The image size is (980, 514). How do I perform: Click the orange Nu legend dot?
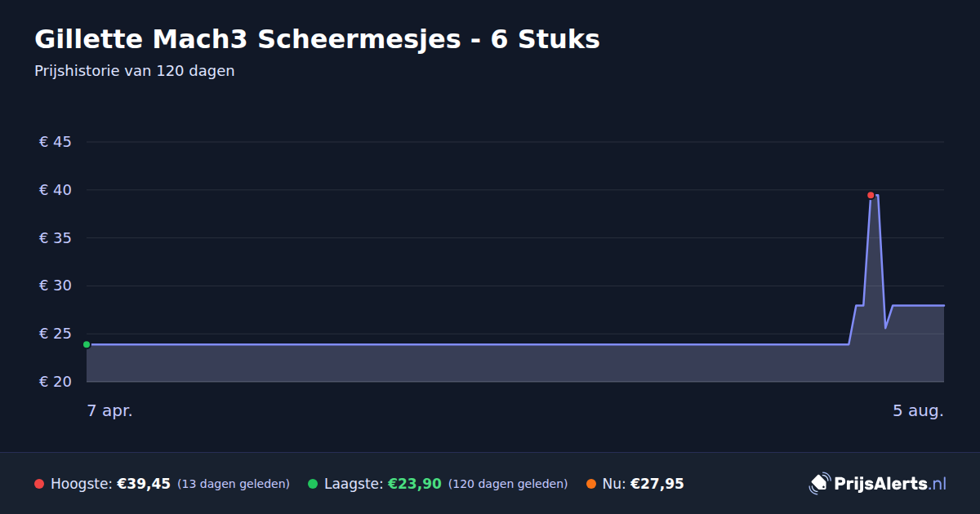click(590, 484)
